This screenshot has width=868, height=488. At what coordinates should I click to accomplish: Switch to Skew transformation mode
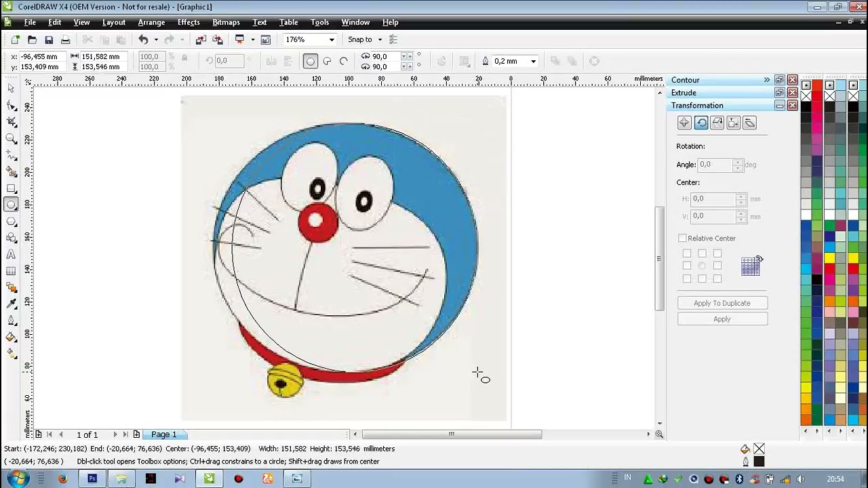750,123
